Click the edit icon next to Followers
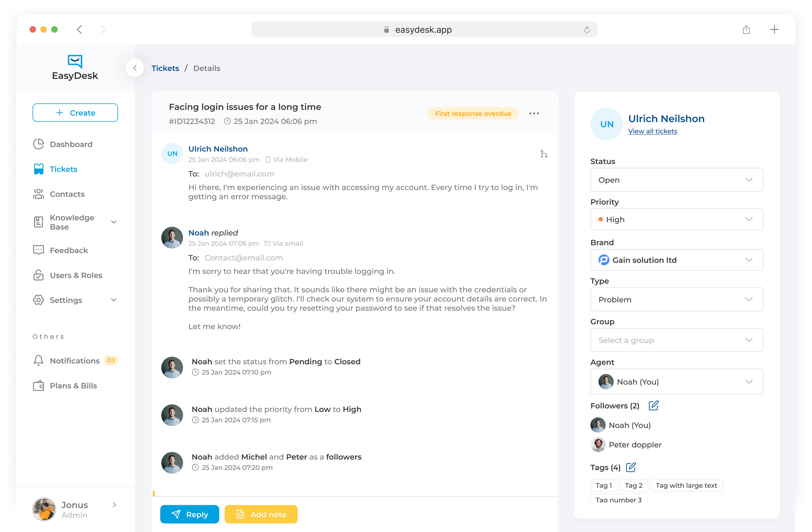Image resolution: width=812 pixels, height=532 pixels. (x=653, y=405)
